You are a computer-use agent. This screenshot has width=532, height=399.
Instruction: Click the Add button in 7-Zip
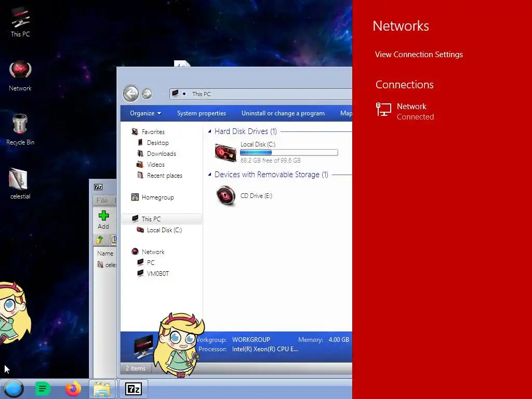tap(103, 220)
